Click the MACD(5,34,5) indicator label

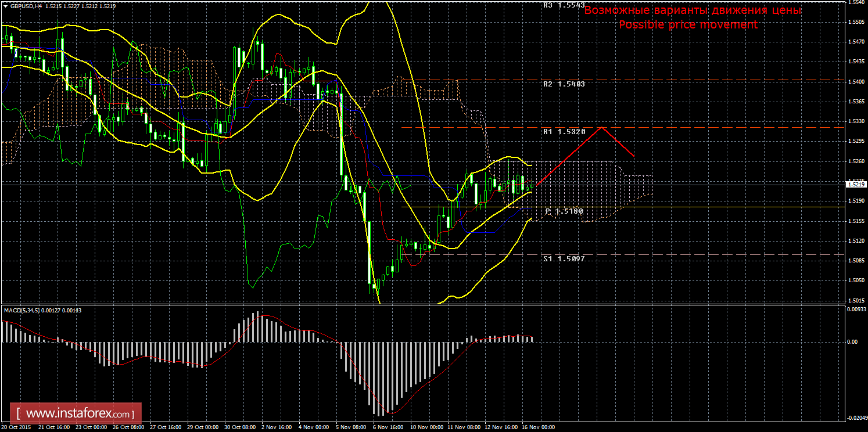point(23,310)
